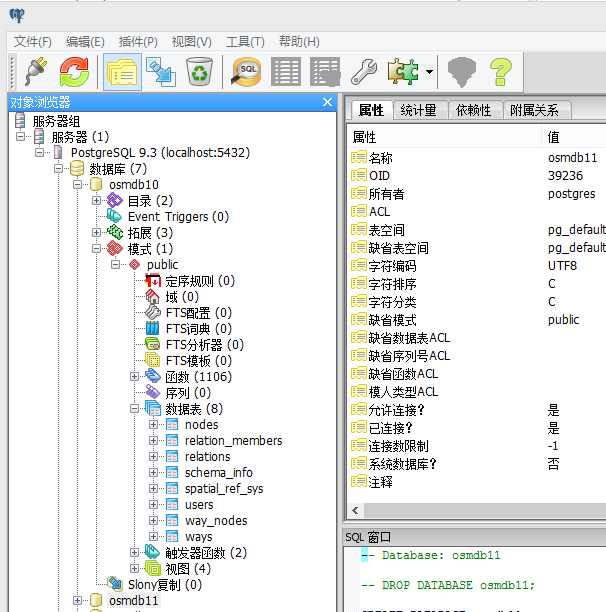This screenshot has height=612, width=606.
Task: Switch to the 附属关系 tab
Action: coord(534,110)
